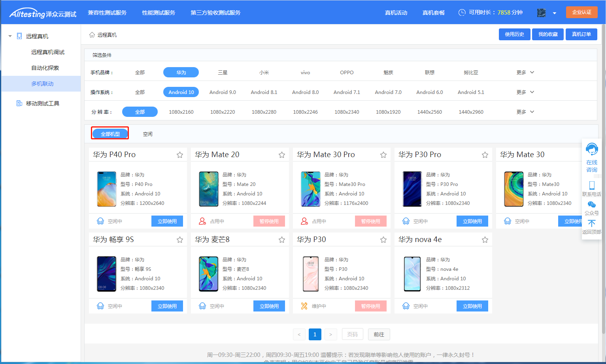Select 全部 under 分辨率 filter
The width and height of the screenshot is (606, 364).
point(140,112)
